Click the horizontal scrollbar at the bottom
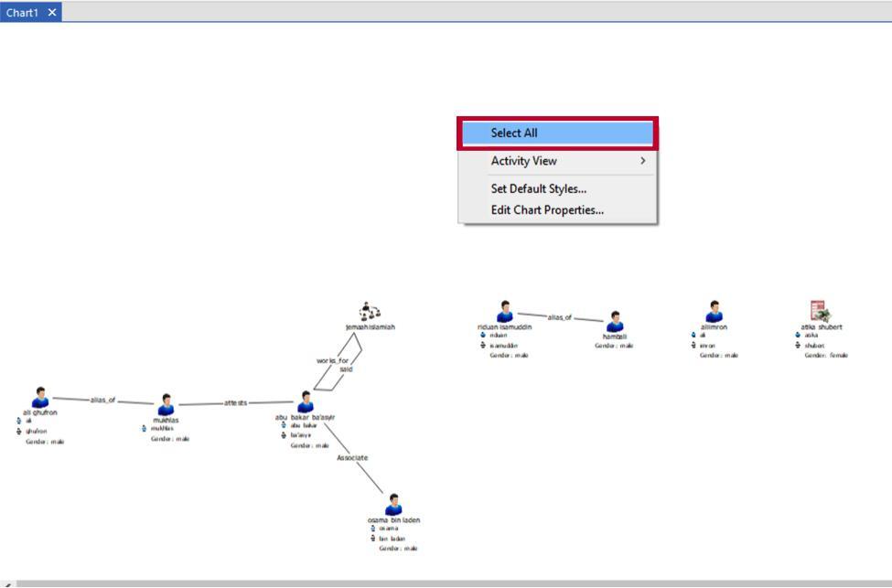The width and height of the screenshot is (892, 588). coord(448,583)
